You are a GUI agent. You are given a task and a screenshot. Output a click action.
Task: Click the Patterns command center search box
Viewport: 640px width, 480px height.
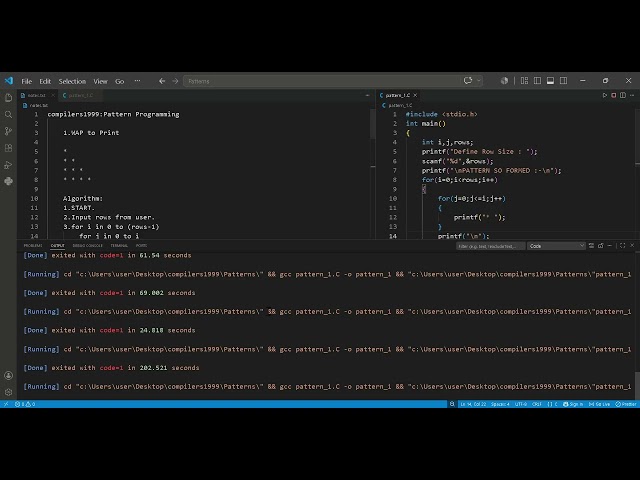coord(322,81)
